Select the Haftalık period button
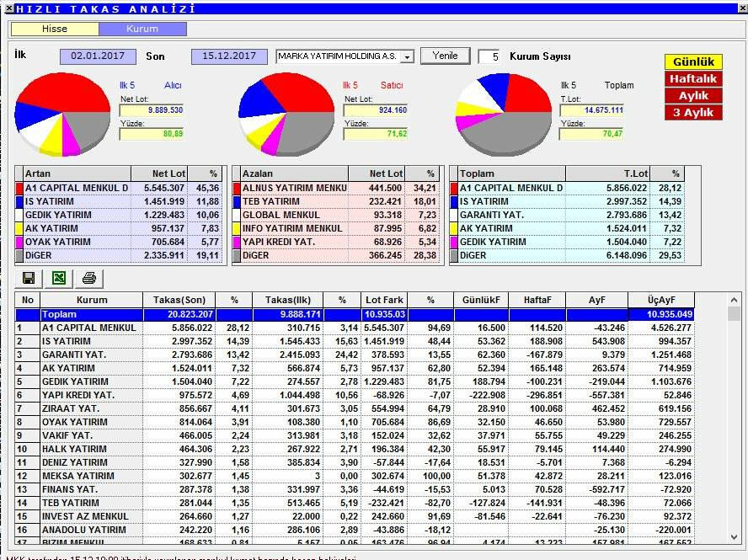748x560 pixels. pos(693,78)
